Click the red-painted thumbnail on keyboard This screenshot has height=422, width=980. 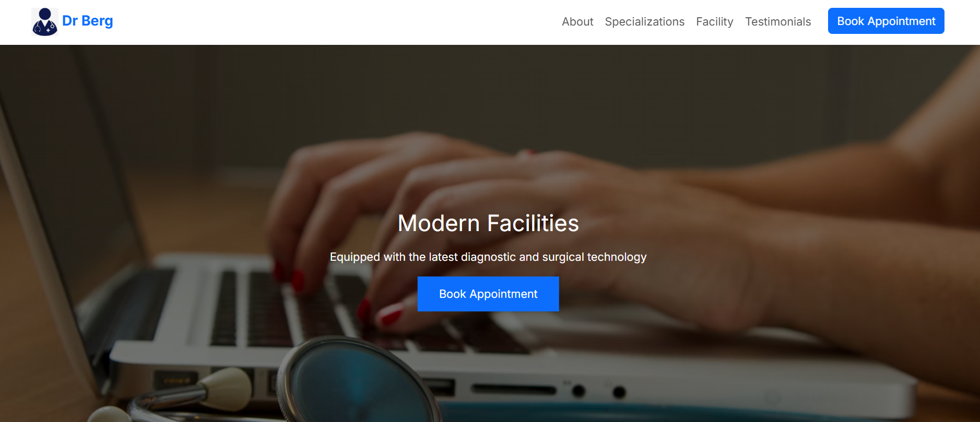click(391, 315)
